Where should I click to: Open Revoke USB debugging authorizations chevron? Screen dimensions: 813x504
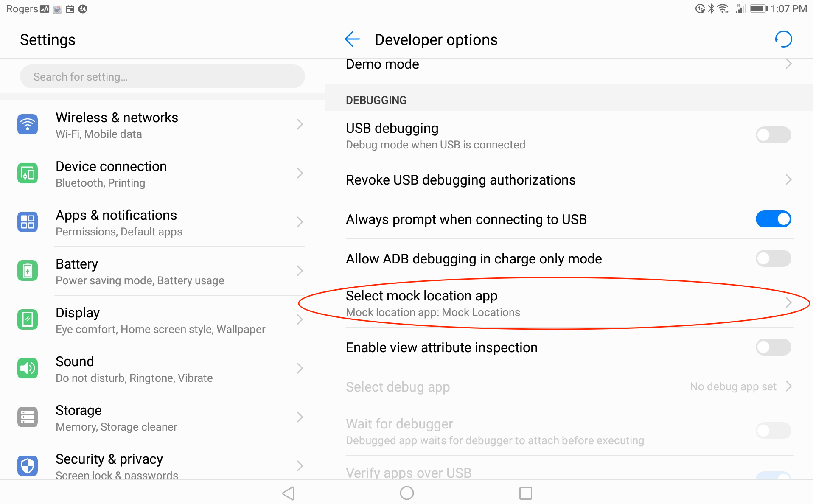click(788, 180)
